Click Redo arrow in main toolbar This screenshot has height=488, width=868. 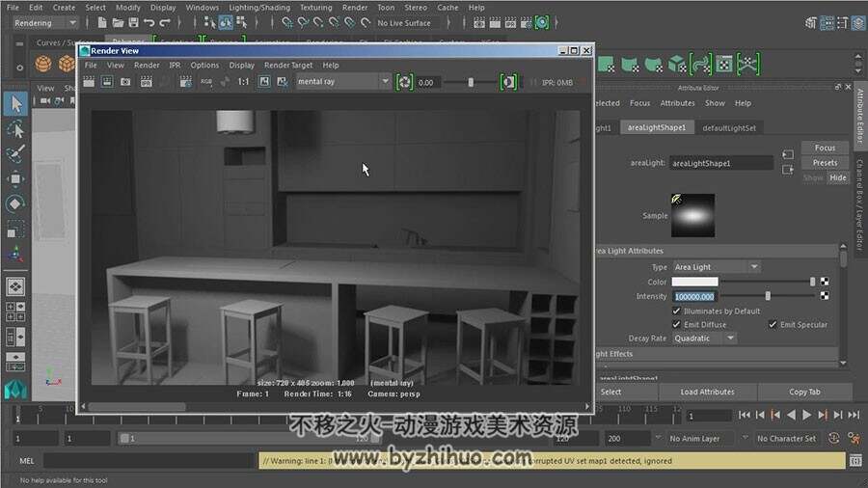click(x=165, y=23)
